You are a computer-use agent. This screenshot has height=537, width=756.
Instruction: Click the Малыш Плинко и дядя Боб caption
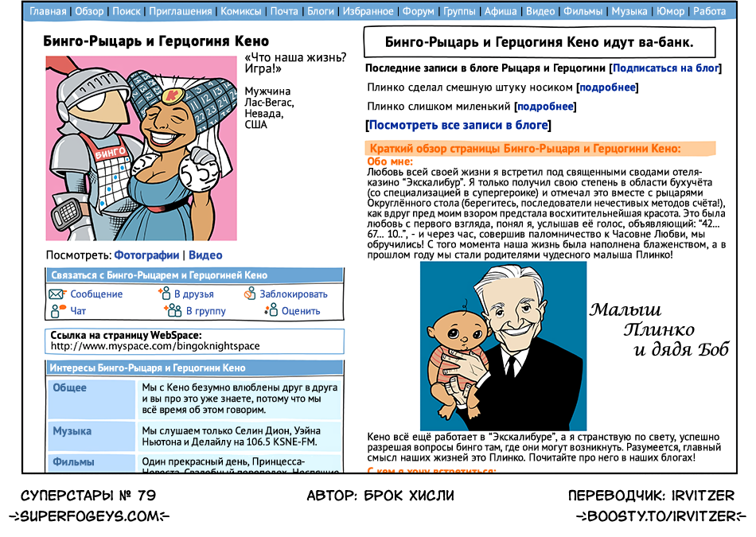(659, 329)
